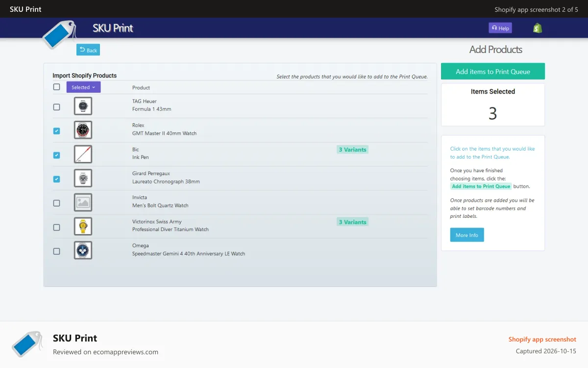Click the Omega Speedmaster thumbnail
The width and height of the screenshot is (588, 368).
(83, 250)
